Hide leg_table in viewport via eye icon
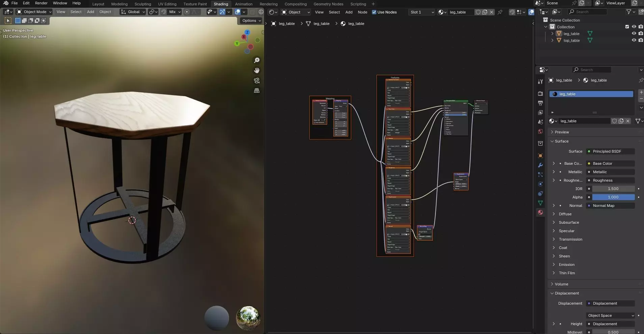Screen dimensions: 644x334 (634, 33)
